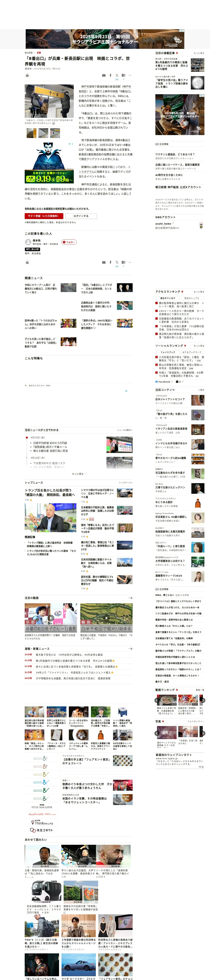The width and height of the screenshot is (210, 980).
Task: Open もっと見る beside アクセスランキング
Action: pyautogui.click(x=199, y=292)
